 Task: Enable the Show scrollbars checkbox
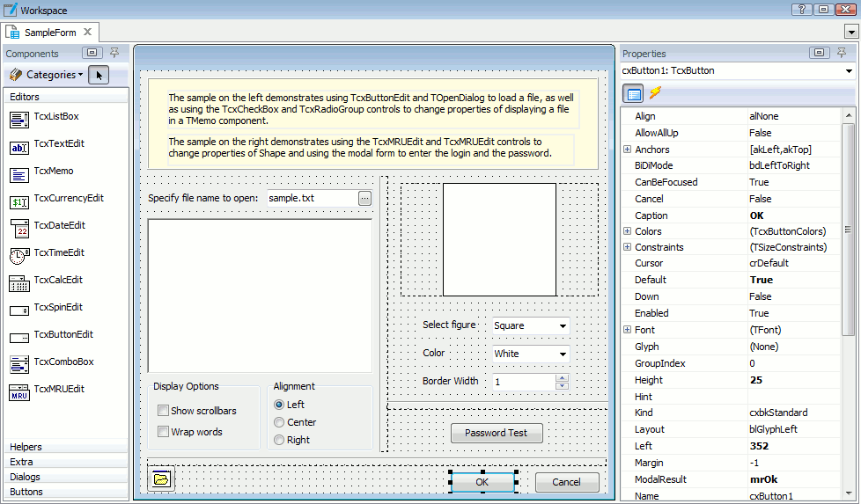pos(163,411)
